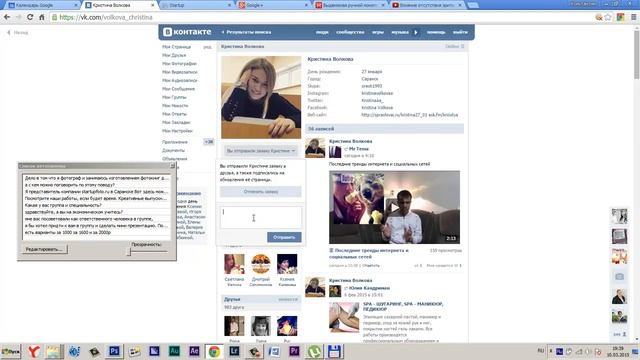Open игры in VK header

tap(378, 32)
